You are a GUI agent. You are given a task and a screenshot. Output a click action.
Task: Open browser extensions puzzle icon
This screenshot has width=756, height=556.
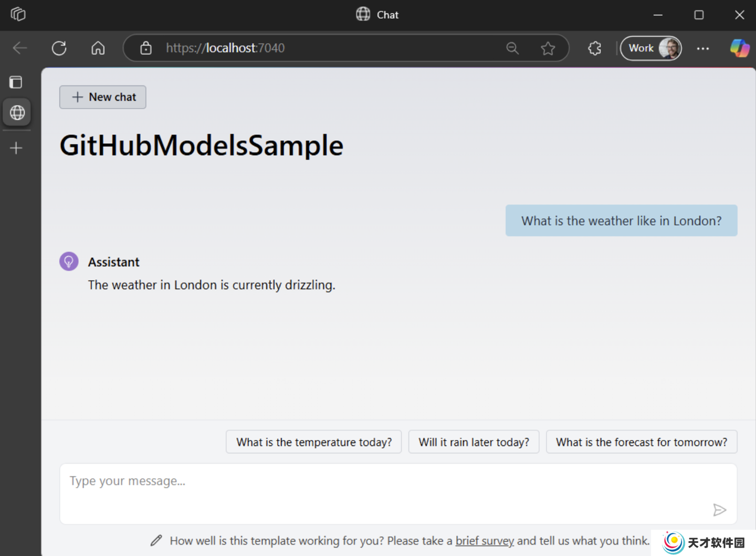(594, 48)
